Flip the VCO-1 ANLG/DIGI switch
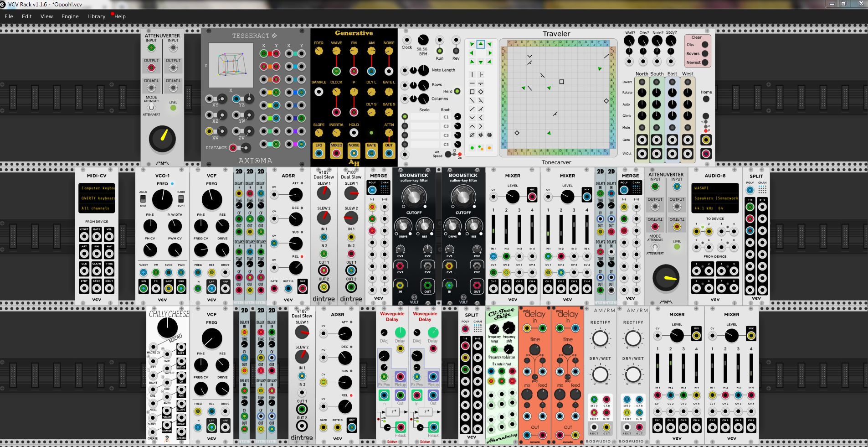868x447 pixels. point(143,199)
